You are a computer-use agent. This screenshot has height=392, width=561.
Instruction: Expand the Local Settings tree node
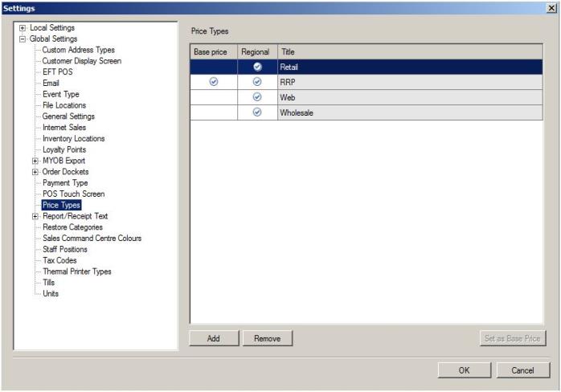(23, 28)
